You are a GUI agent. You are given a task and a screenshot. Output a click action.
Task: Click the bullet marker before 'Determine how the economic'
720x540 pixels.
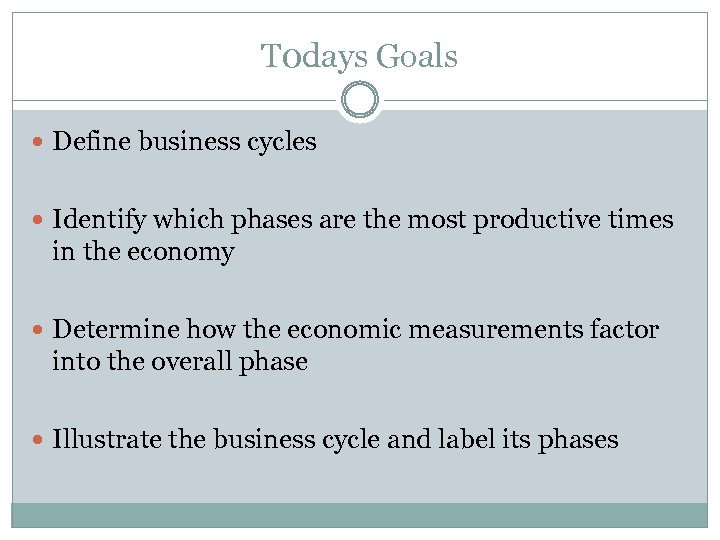tap(38, 330)
